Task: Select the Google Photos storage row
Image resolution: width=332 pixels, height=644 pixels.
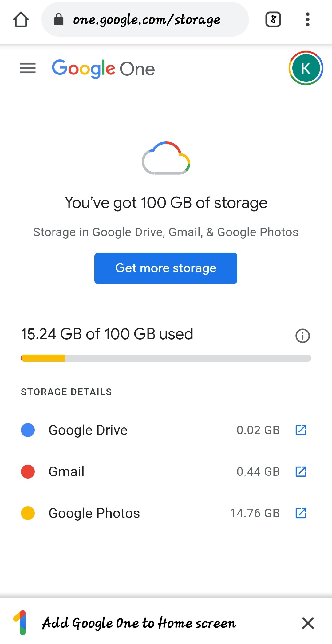Action: [x=166, y=513]
